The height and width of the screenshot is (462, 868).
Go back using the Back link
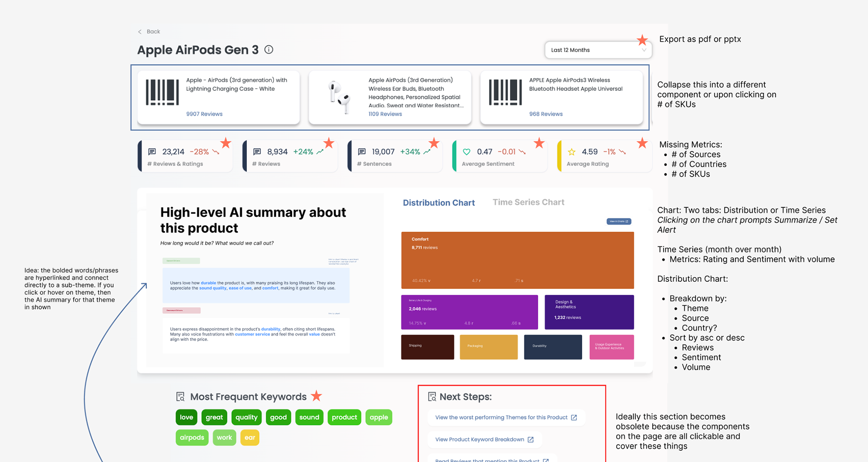click(x=149, y=32)
